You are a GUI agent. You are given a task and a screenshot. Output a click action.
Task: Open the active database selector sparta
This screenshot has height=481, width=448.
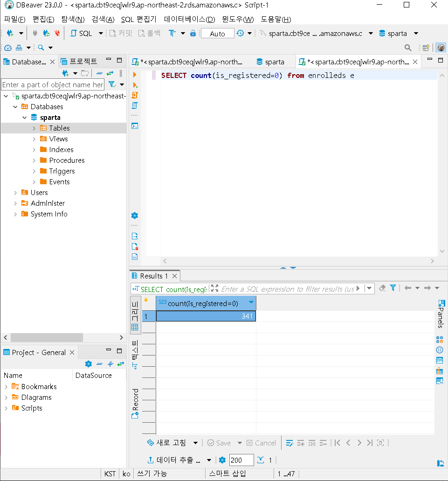click(398, 34)
